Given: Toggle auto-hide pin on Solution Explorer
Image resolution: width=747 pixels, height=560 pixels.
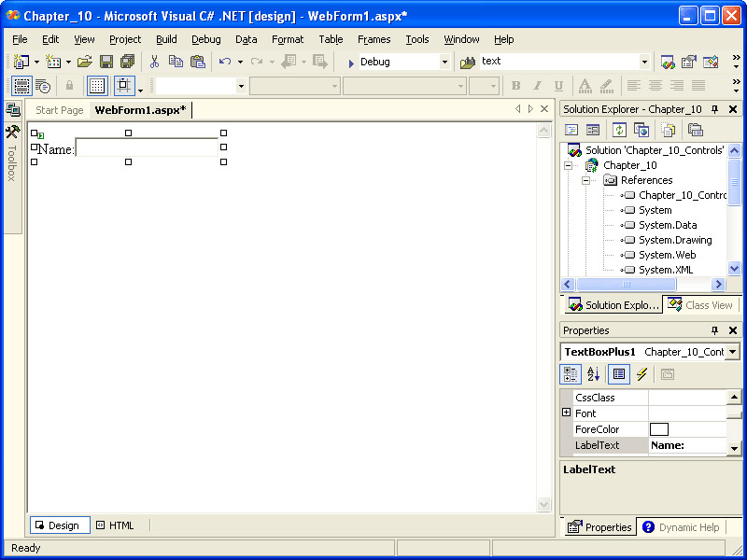Looking at the screenshot, I should point(715,109).
